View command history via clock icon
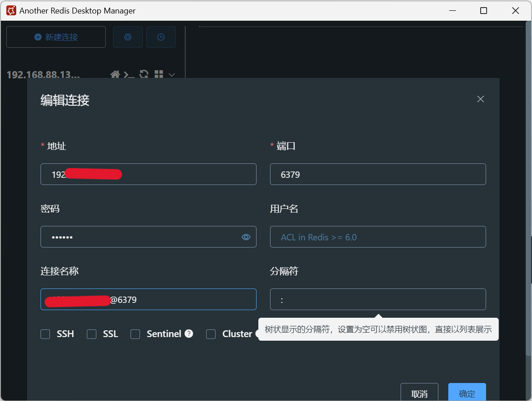 point(161,36)
